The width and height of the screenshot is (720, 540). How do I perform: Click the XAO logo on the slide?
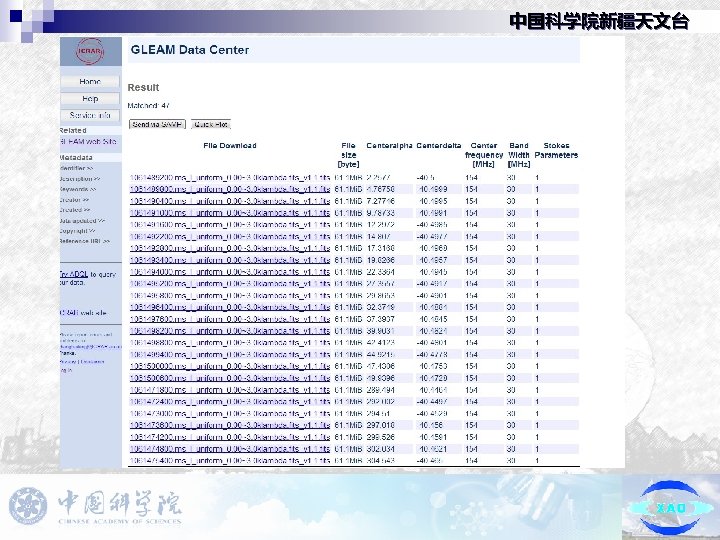point(671,508)
